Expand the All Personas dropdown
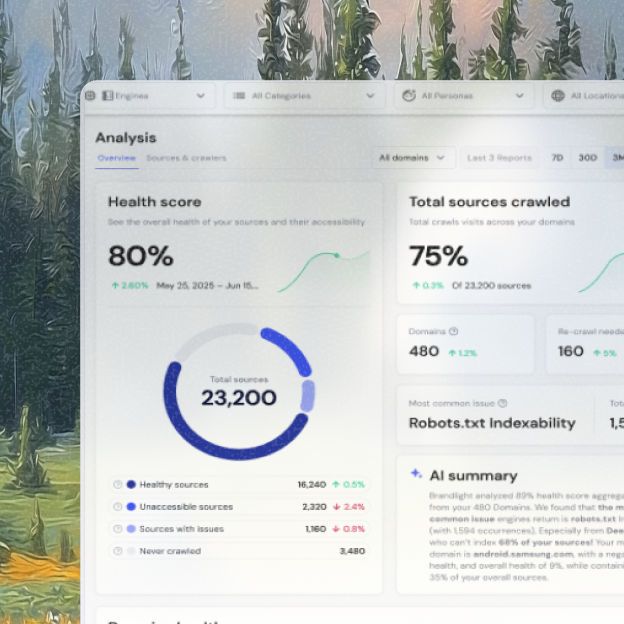The width and height of the screenshot is (624, 624). click(x=464, y=96)
